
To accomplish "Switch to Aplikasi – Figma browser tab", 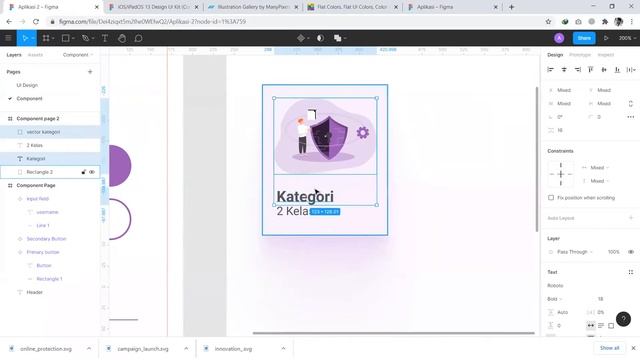I will tap(452, 7).
